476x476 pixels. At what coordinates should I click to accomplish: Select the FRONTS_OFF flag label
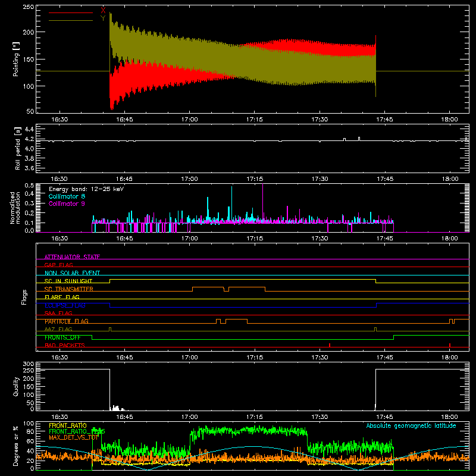62,337
